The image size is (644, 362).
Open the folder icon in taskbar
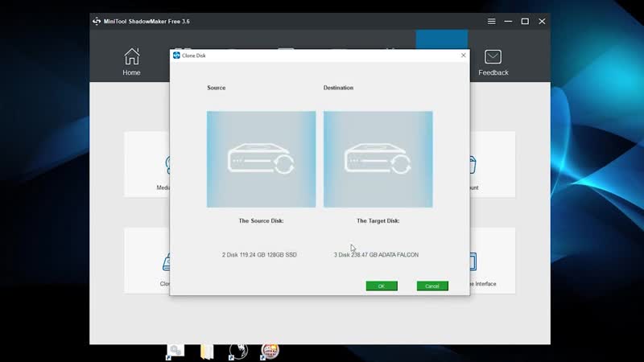207,352
